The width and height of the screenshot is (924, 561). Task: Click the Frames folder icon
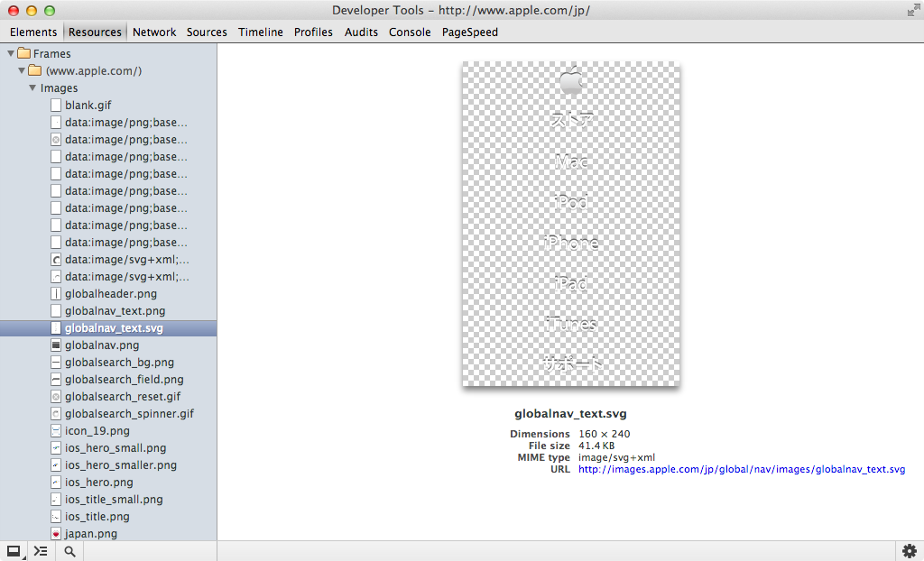coord(24,53)
